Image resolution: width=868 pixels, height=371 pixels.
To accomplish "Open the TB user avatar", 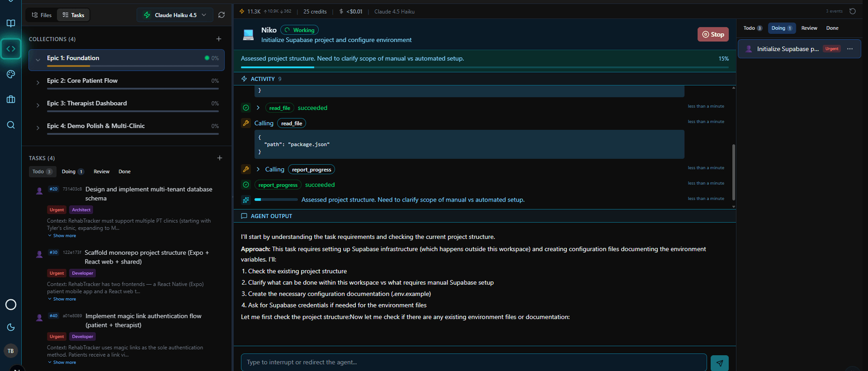I will click(11, 351).
